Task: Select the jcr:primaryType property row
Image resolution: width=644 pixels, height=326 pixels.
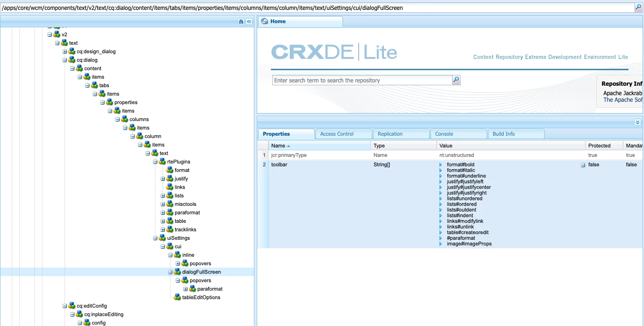Action: tap(451, 155)
